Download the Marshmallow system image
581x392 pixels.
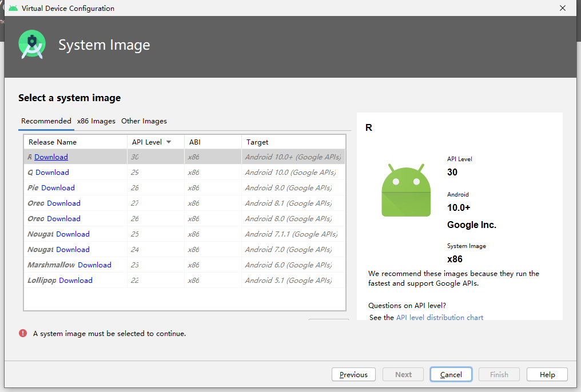tap(94, 265)
